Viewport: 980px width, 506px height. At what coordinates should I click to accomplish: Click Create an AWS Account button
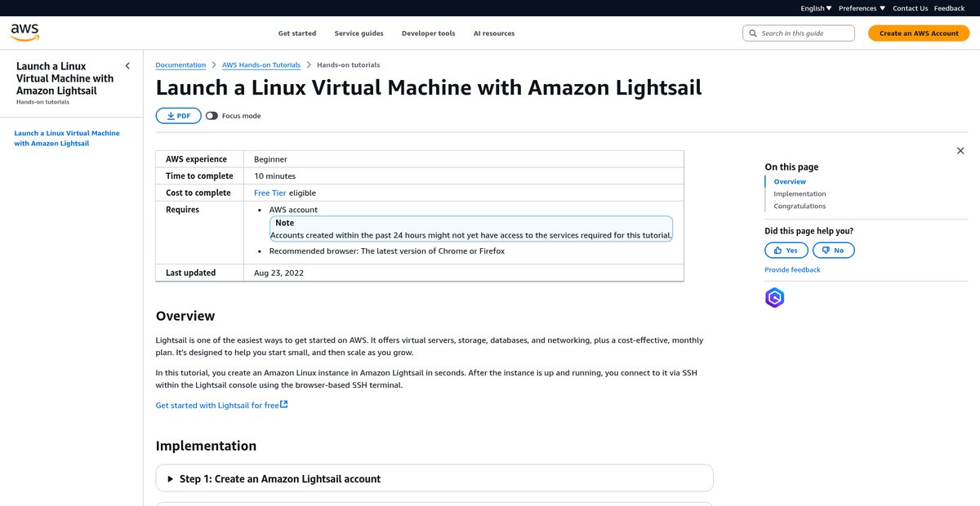[x=919, y=33]
